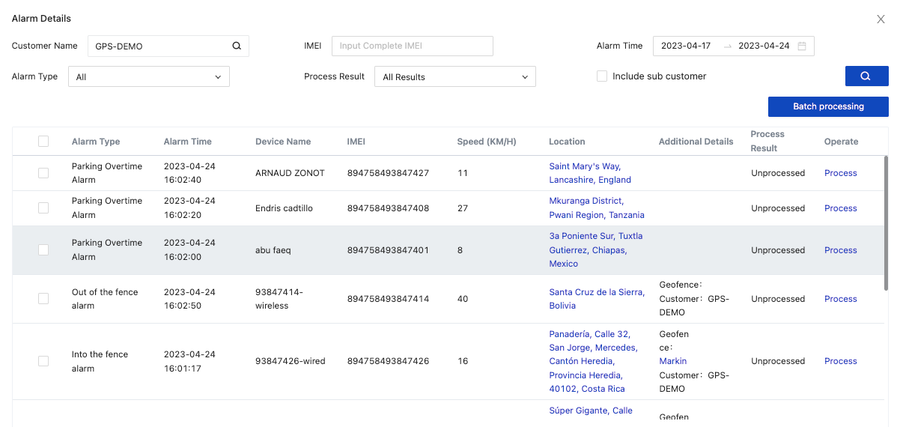
Task: Close the Alarm Details dialog
Action: tap(880, 19)
